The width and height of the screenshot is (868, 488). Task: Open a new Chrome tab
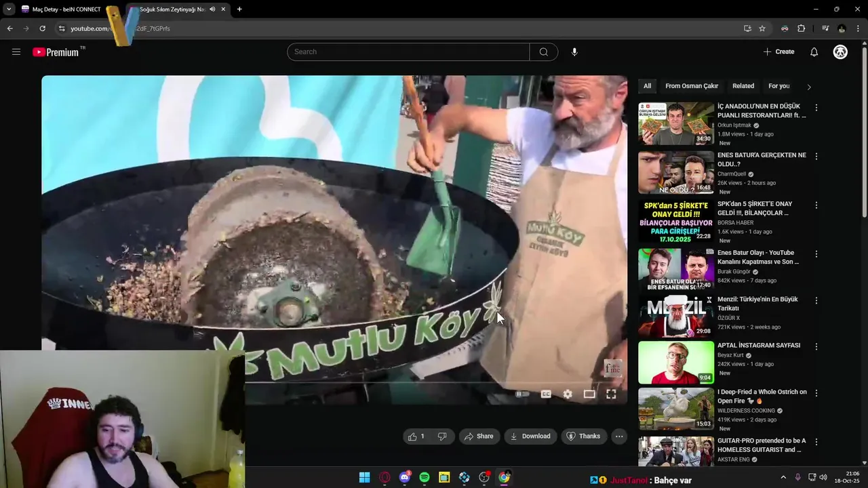[239, 9]
